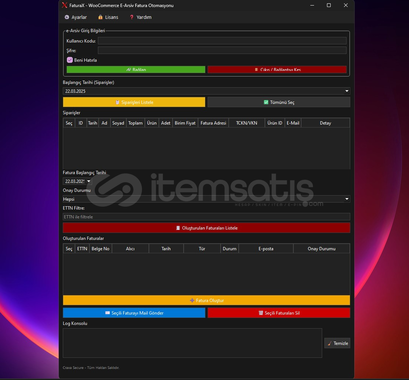Click the Fatura Adresi column header
Viewport: 409px width, 380px height.
tap(213, 123)
